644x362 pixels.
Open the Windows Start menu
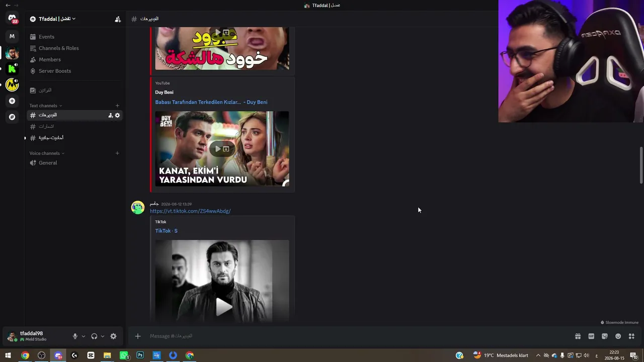(8, 355)
